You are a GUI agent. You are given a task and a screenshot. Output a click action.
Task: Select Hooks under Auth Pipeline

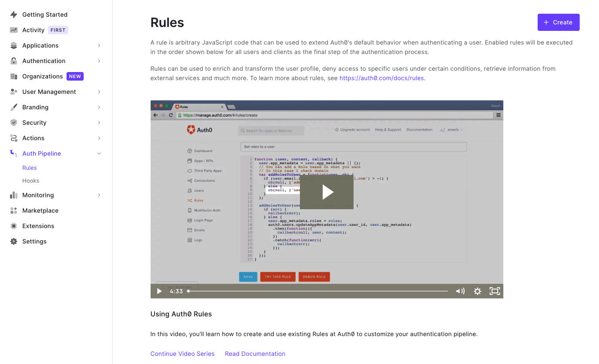[x=31, y=180]
